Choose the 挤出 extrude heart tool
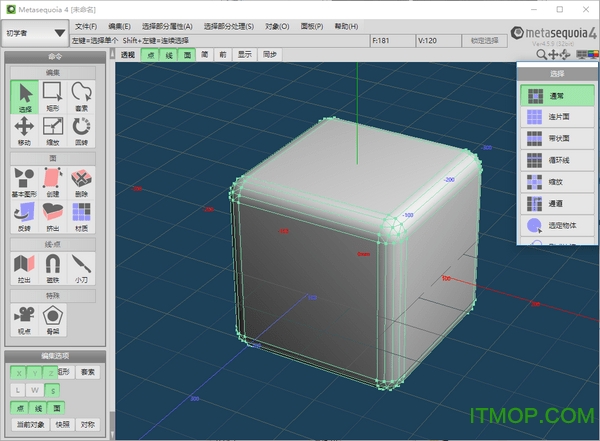 tap(53, 217)
